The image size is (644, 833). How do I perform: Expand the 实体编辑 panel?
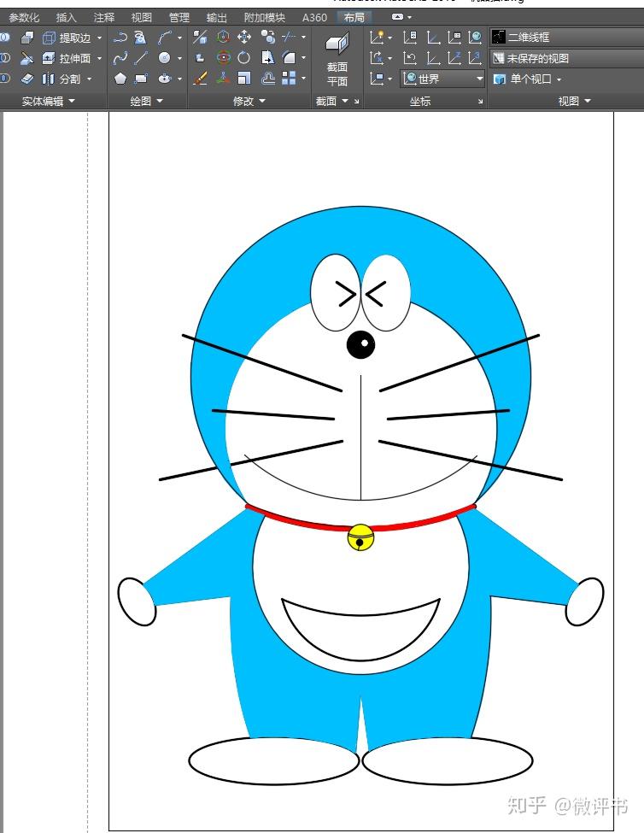click(49, 101)
